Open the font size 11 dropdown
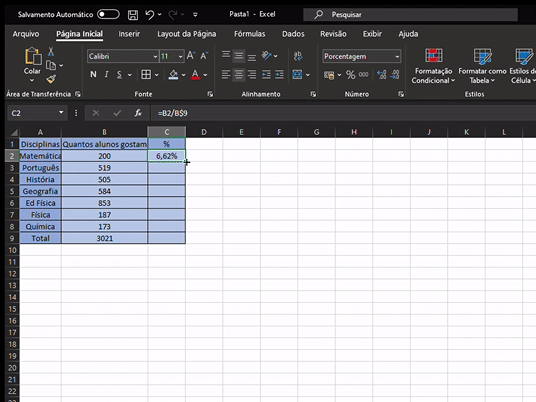This screenshot has height=402, width=536. click(x=180, y=56)
